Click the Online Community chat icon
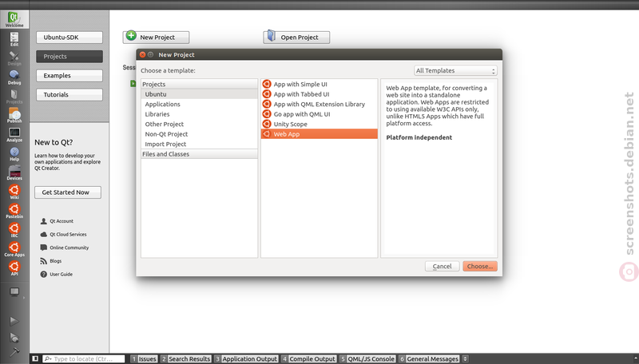This screenshot has width=639, height=364. pos(44,247)
